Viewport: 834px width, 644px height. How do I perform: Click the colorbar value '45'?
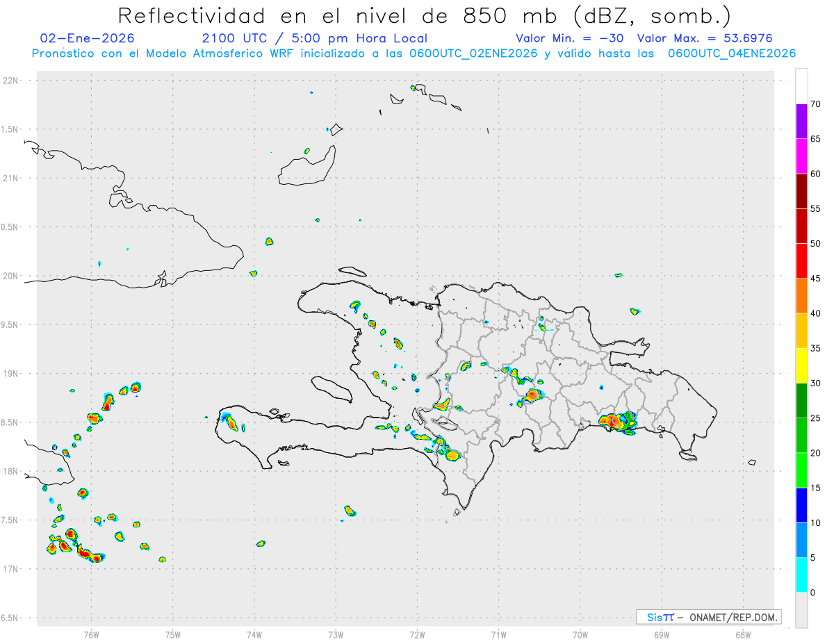click(816, 279)
